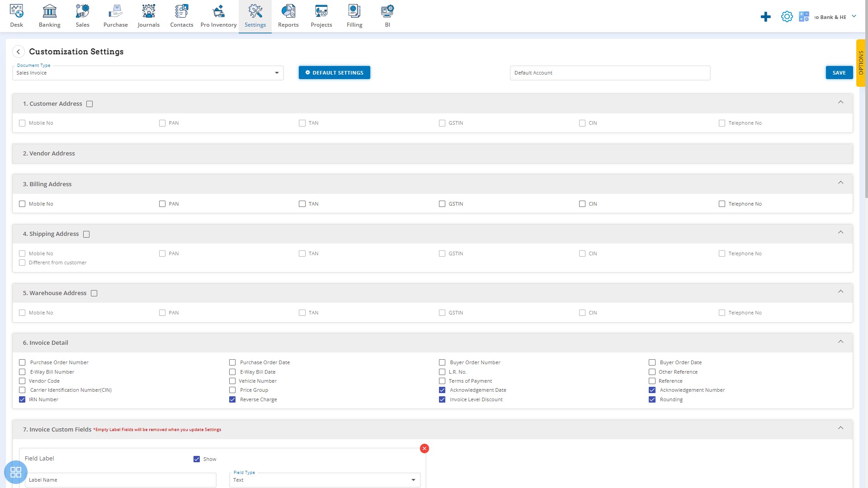
Task: Select the Document Type dropdown
Action: [x=148, y=73]
